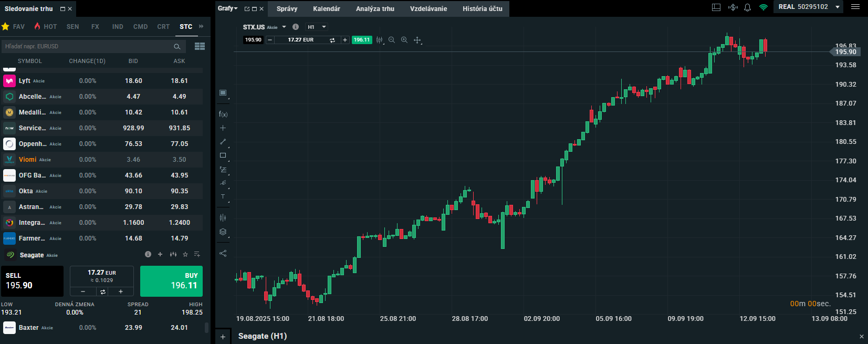
Task: Expand the STX.US symbol dropdown
Action: [284, 27]
